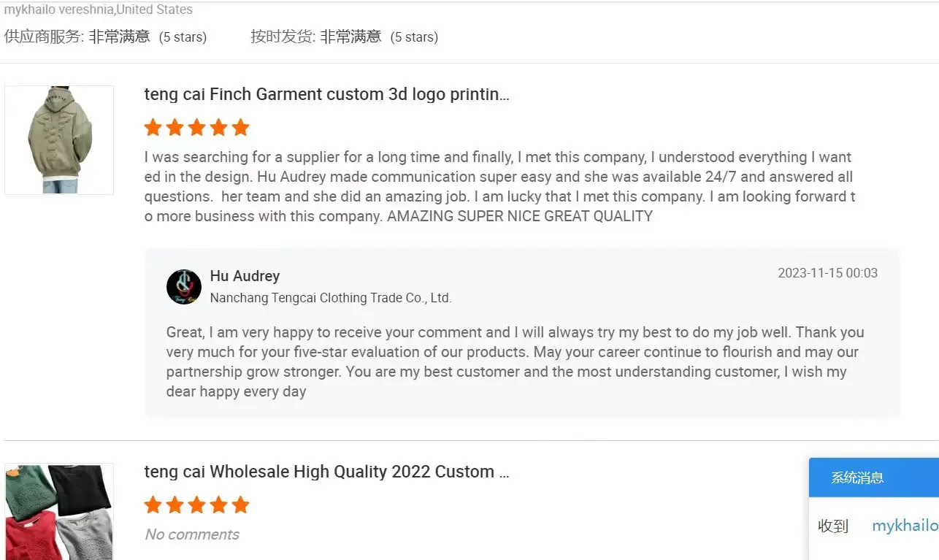Click first star of Finch Garment review rating
The width and height of the screenshot is (939, 560).
click(x=153, y=128)
